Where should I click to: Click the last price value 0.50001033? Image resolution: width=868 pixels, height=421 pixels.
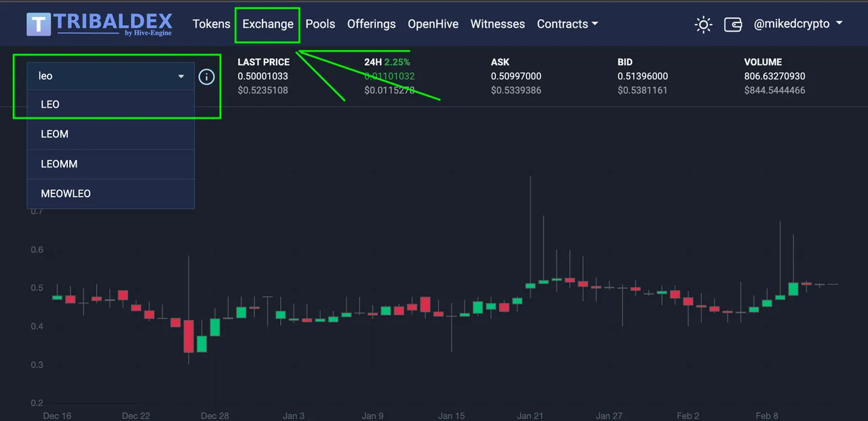(263, 76)
